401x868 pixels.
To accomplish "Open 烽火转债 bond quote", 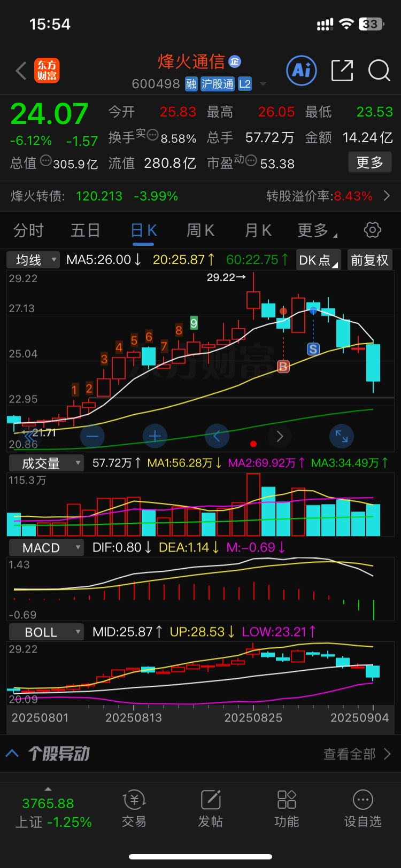I will (94, 196).
